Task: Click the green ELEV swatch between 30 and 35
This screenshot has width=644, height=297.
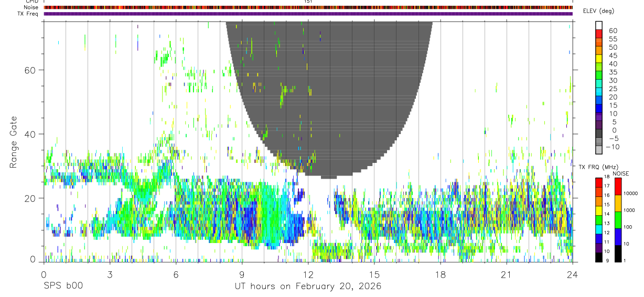Action: 599,76
